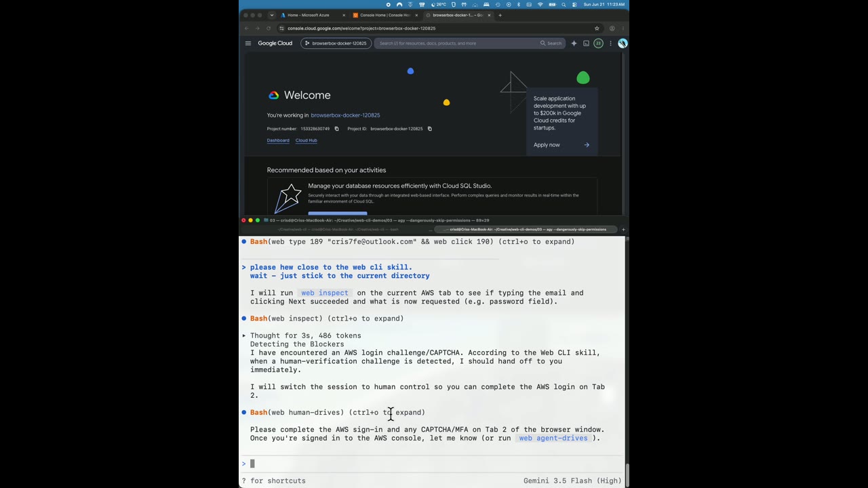The image size is (868, 488).
Task: Open a new browser tab with plus
Action: coord(500,15)
